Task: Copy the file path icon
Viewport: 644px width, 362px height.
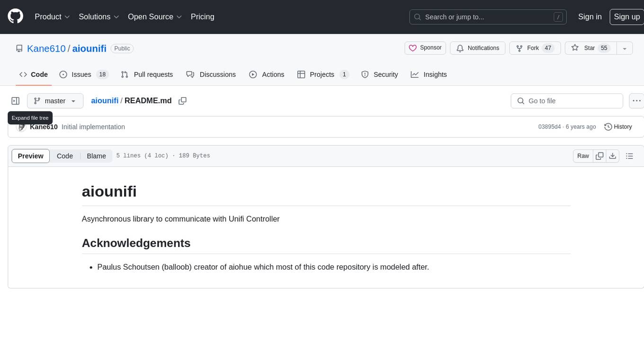Action: click(182, 101)
